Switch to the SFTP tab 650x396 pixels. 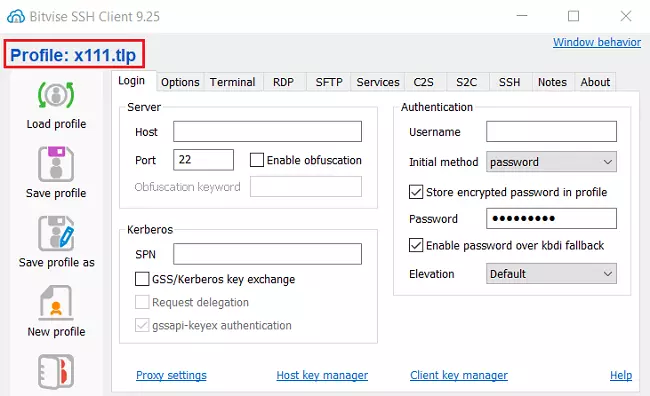click(329, 82)
